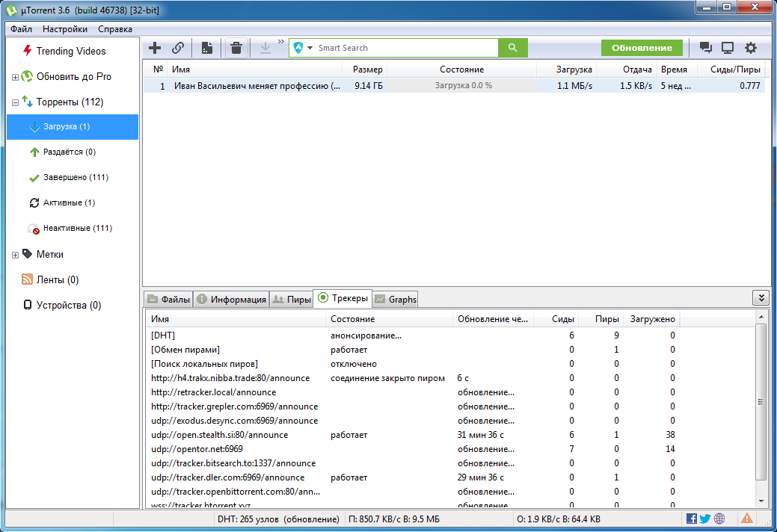Image resolution: width=777 pixels, height=532 pixels.
Task: Switch to the Файлы tab
Action: click(168, 299)
